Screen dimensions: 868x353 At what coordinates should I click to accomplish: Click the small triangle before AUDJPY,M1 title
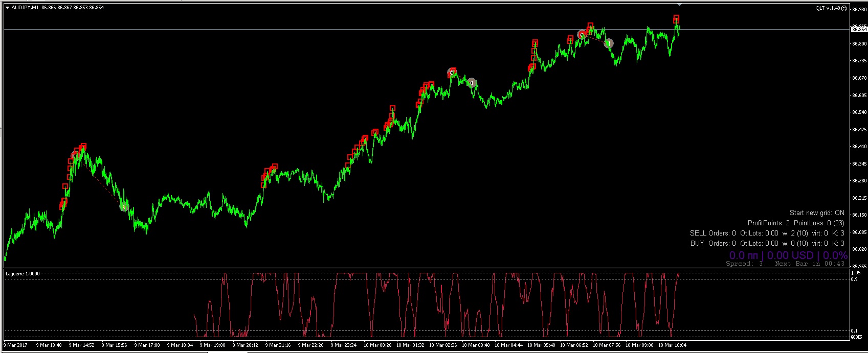click(x=7, y=7)
